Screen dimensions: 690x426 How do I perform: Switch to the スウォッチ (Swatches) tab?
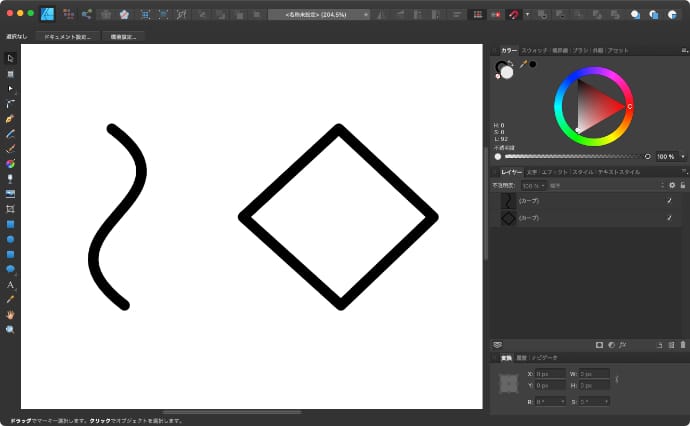(x=535, y=50)
